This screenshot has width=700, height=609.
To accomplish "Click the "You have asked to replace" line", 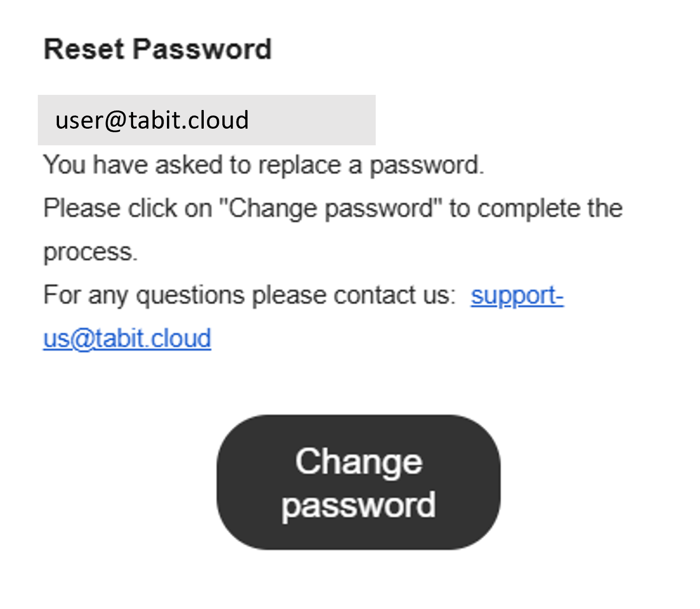I will [263, 165].
